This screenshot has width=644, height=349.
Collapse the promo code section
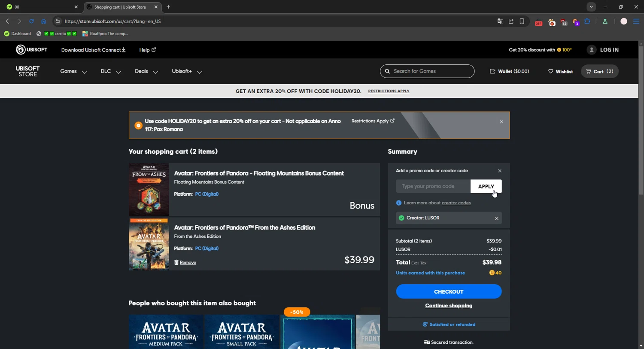click(500, 171)
